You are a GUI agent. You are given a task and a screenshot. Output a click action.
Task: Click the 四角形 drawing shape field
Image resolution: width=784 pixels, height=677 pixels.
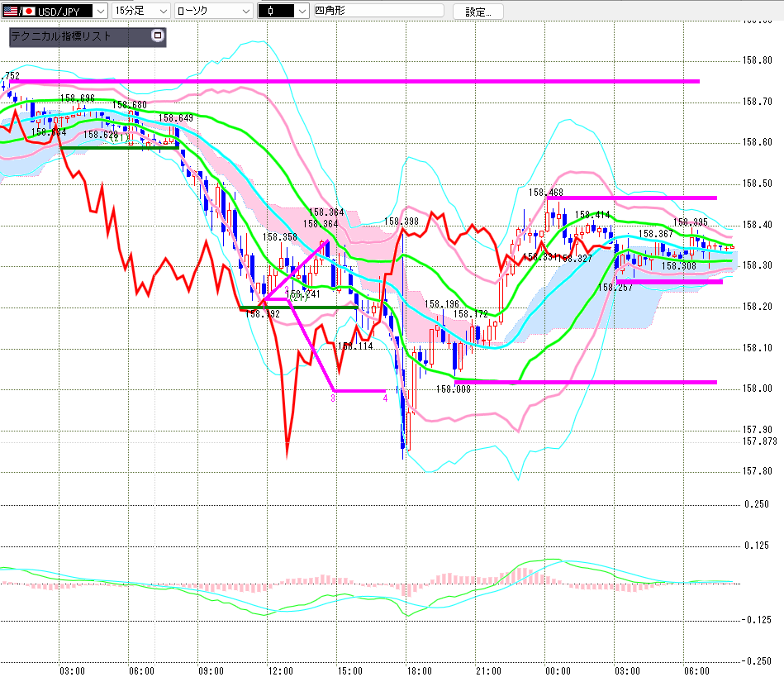[x=378, y=11]
